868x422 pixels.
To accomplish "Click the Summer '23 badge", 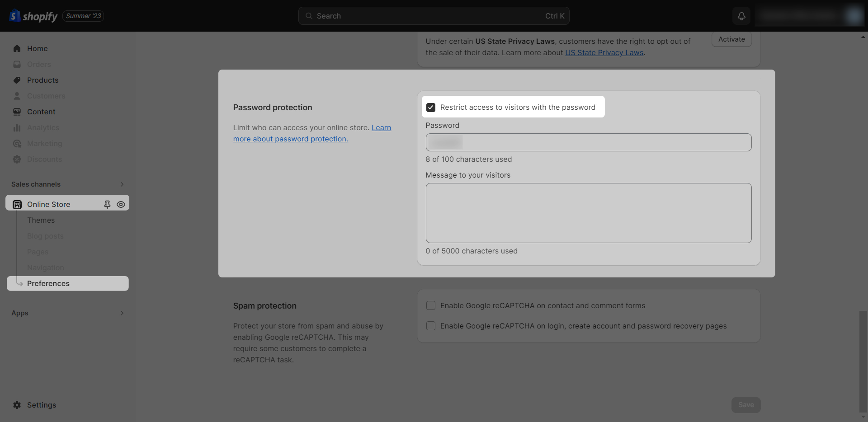I will click(83, 16).
